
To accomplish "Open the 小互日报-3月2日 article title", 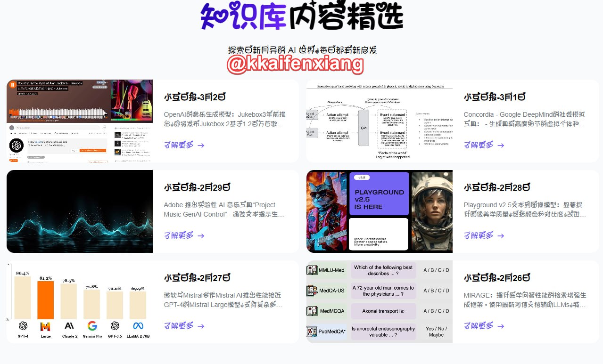I will [x=195, y=97].
